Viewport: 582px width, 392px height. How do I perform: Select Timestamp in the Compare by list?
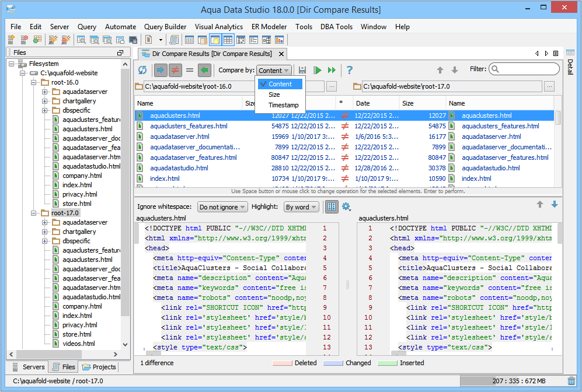[x=280, y=105]
